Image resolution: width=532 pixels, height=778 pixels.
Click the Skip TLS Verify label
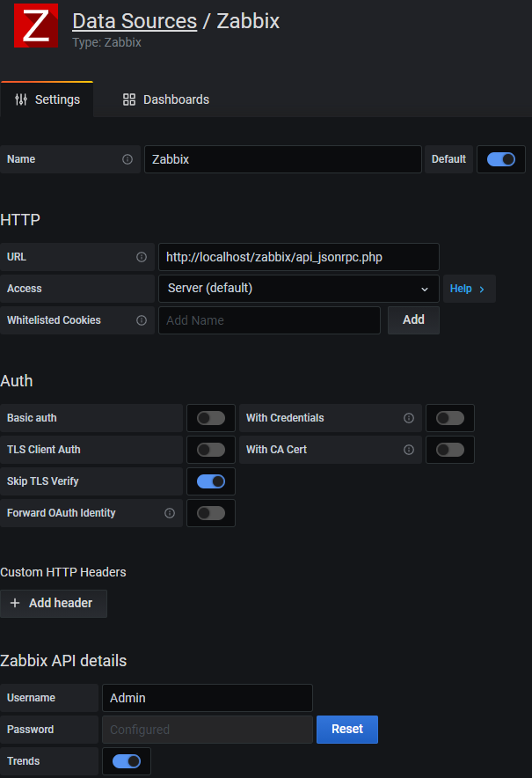(42, 481)
